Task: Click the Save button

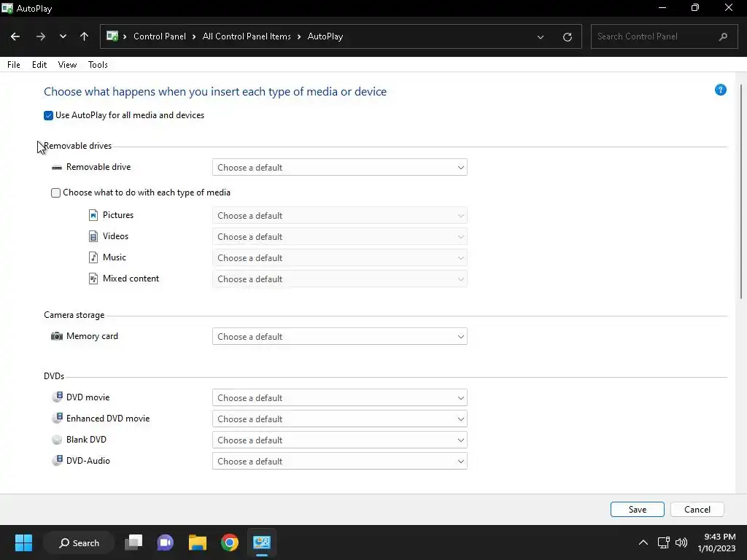Action: pos(637,510)
